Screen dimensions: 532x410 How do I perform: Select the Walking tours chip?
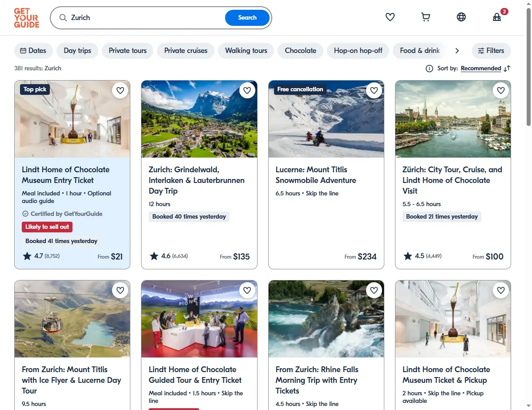[x=246, y=51]
